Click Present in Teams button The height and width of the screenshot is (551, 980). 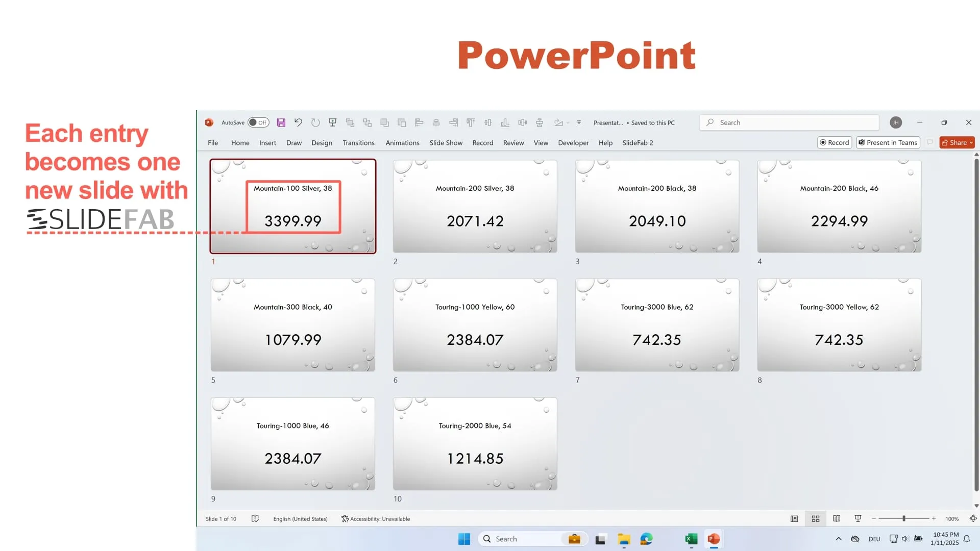point(888,142)
